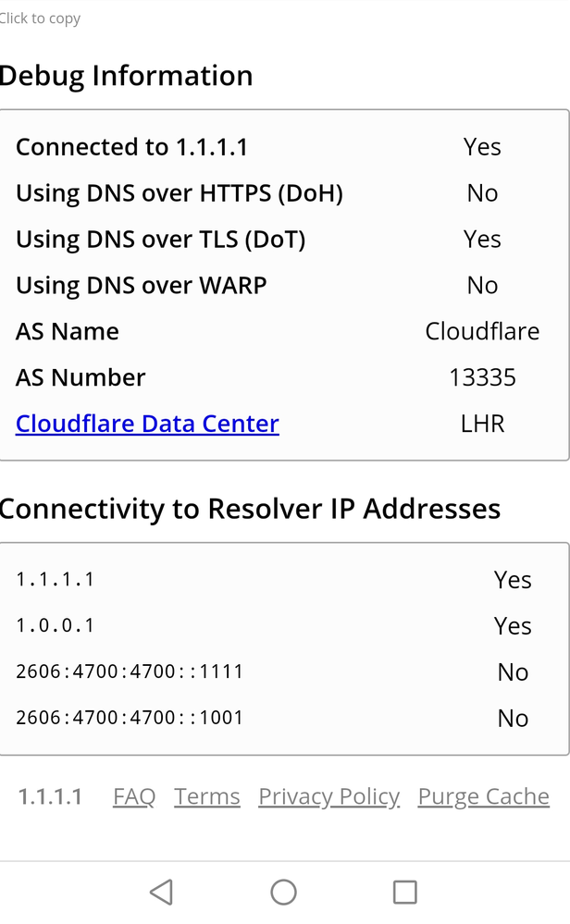
Task: Open the Terms link
Action: [x=207, y=796]
